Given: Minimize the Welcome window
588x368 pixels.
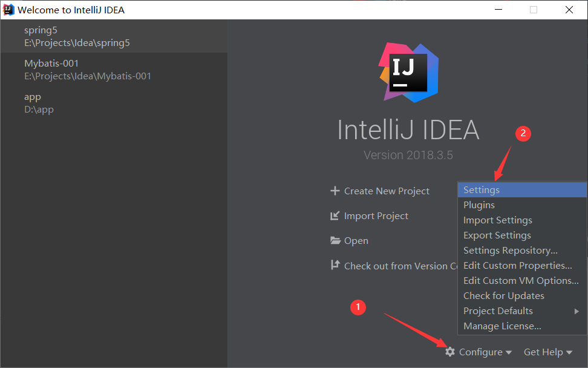Looking at the screenshot, I should pyautogui.click(x=498, y=10).
